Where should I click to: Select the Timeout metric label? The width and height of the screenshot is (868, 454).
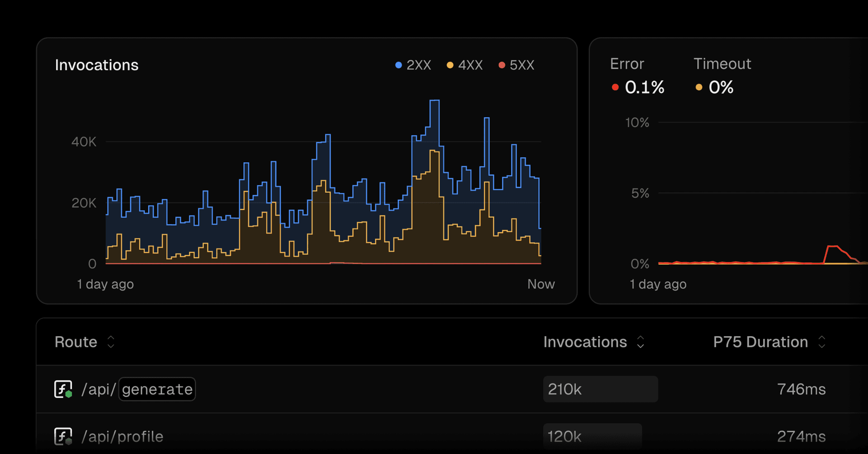click(x=722, y=64)
